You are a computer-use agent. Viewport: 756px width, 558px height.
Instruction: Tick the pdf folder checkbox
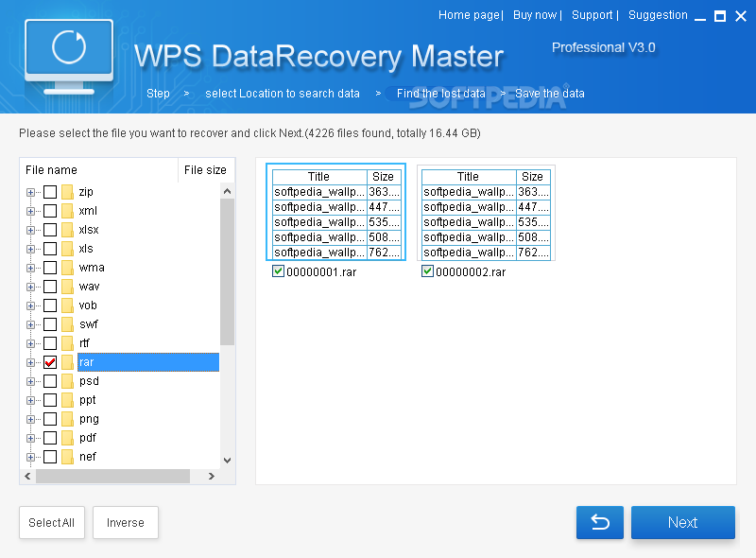50,438
